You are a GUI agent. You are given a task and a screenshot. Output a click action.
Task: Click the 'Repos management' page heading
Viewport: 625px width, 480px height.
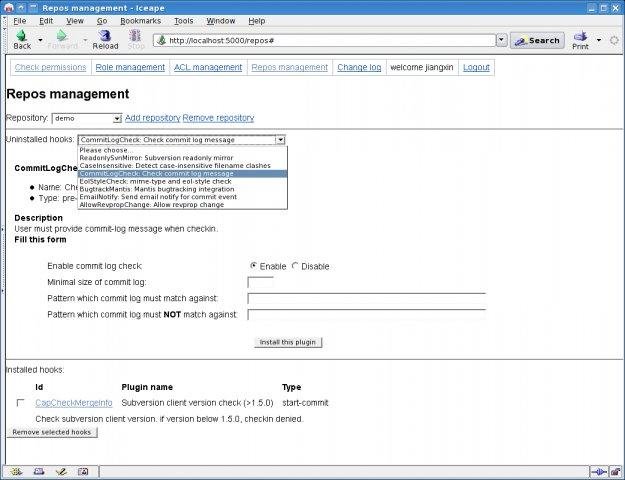click(x=68, y=94)
